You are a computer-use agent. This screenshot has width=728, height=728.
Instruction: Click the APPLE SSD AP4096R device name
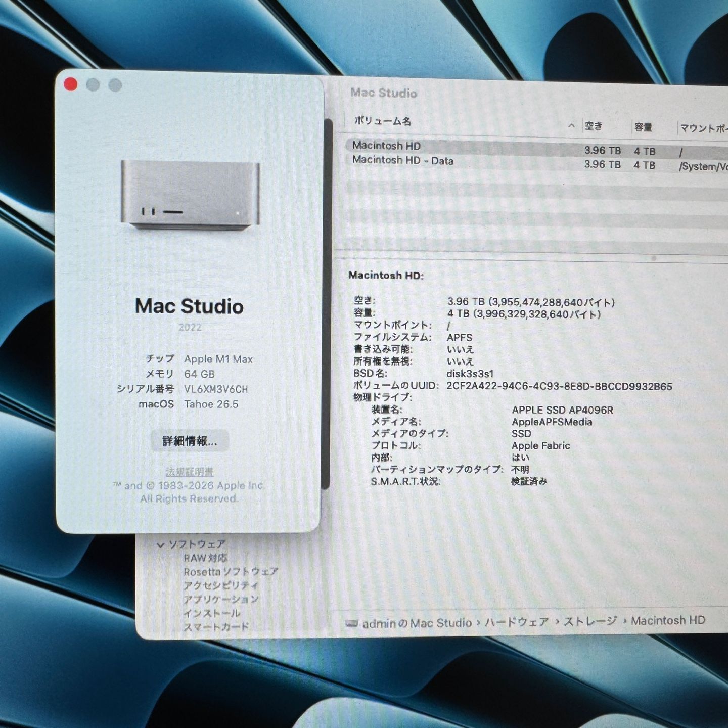point(562,410)
